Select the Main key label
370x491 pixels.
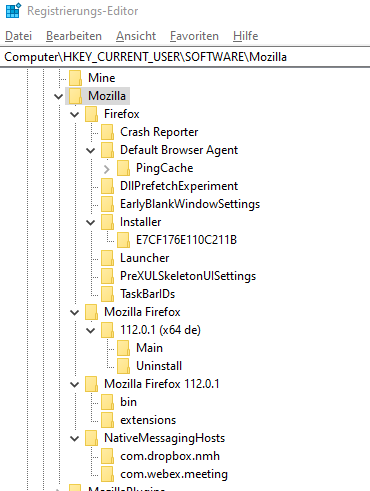pos(150,348)
